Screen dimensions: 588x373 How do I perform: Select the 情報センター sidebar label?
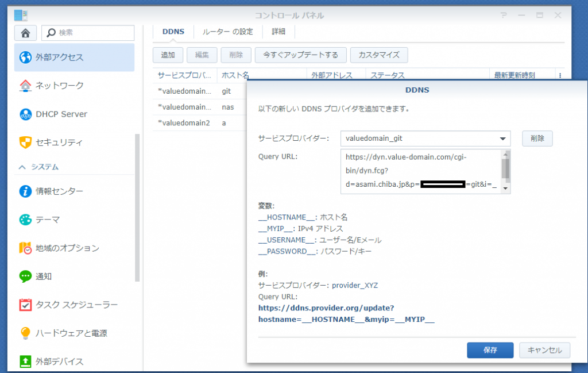59,191
